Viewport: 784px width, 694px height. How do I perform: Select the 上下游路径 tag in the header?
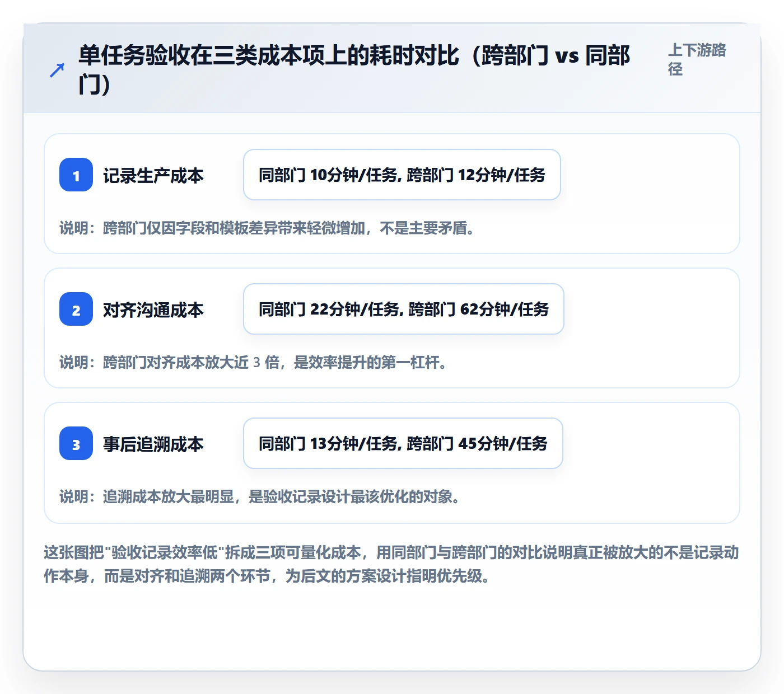(697, 59)
